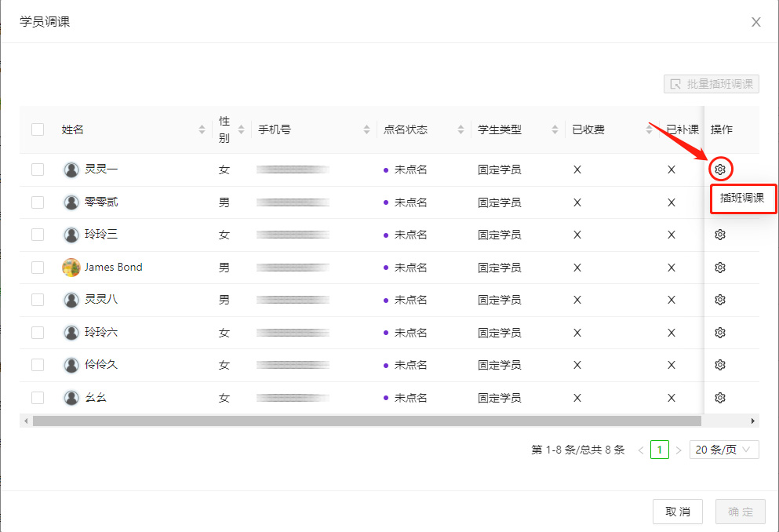Click the gear icon for 玲玲六
The image size is (779, 532).
coord(719,333)
